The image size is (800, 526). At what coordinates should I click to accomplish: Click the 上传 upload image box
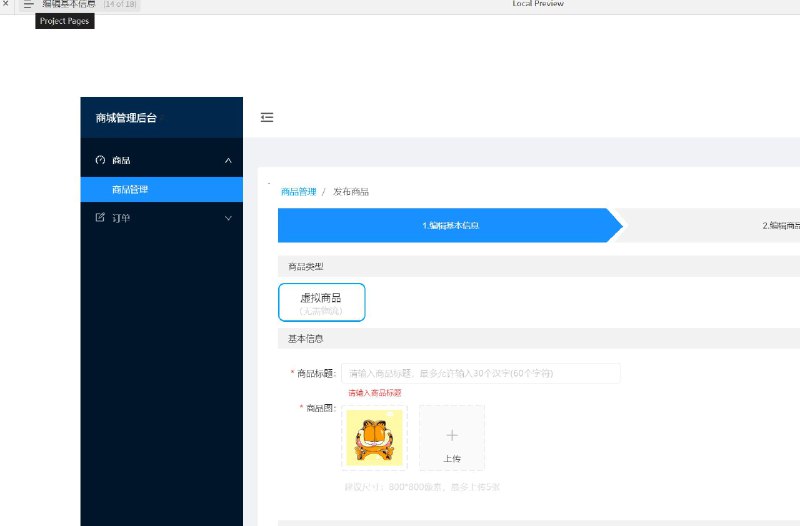pos(452,438)
